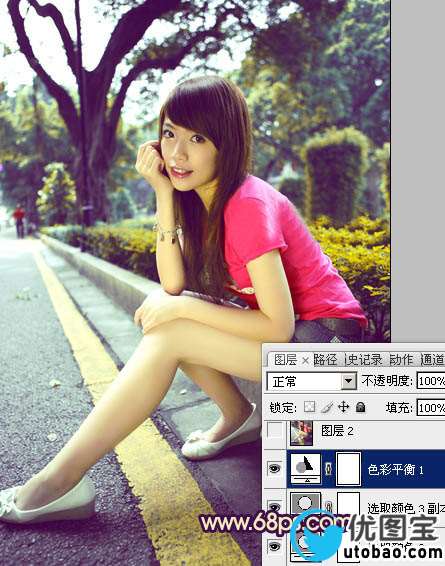Screen dimensions: 445x566
Task: Enable lock image pixels brush icon
Action: [x=327, y=407]
